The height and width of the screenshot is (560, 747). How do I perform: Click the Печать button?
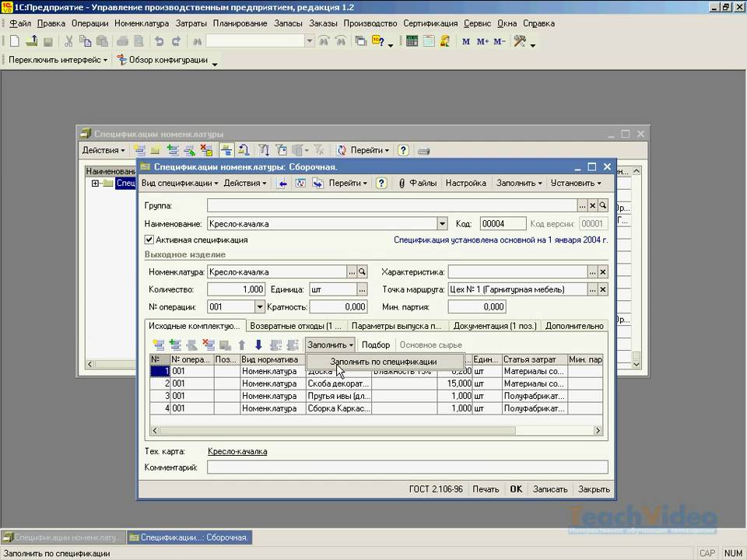coord(486,489)
